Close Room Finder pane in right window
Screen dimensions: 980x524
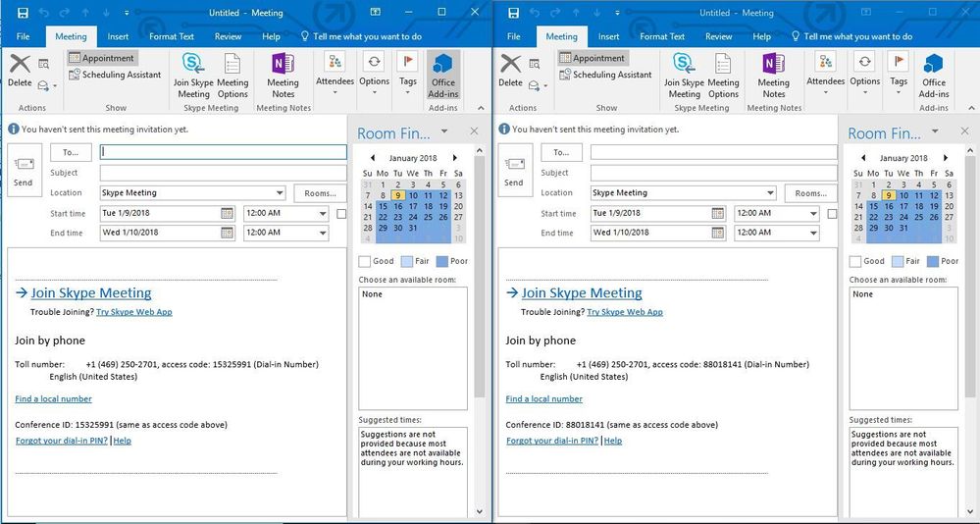964,131
